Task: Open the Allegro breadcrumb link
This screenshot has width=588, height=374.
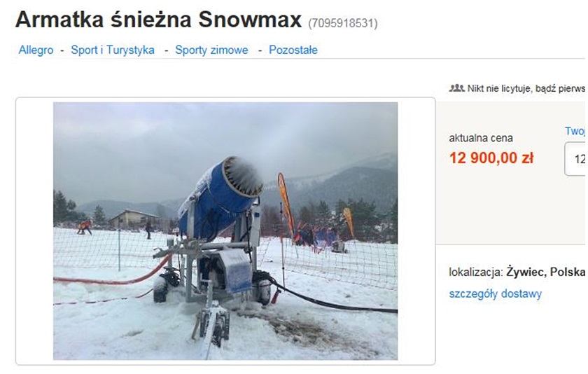Action: (x=36, y=50)
